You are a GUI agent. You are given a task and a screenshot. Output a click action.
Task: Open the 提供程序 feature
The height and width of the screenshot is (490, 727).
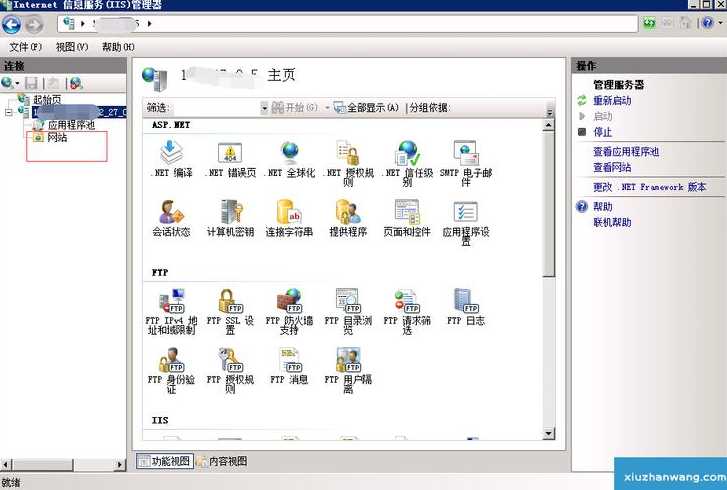click(348, 218)
